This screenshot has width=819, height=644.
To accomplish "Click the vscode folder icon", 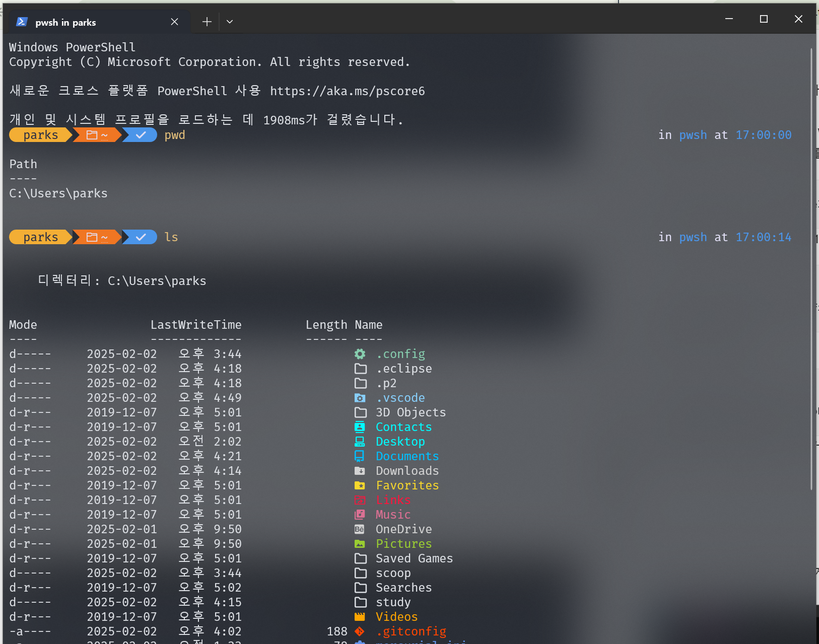I will coord(360,398).
